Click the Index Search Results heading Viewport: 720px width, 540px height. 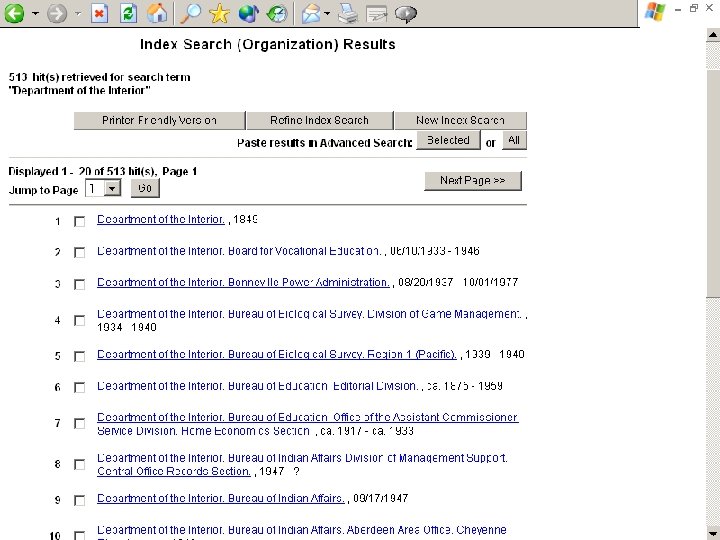coord(268,45)
